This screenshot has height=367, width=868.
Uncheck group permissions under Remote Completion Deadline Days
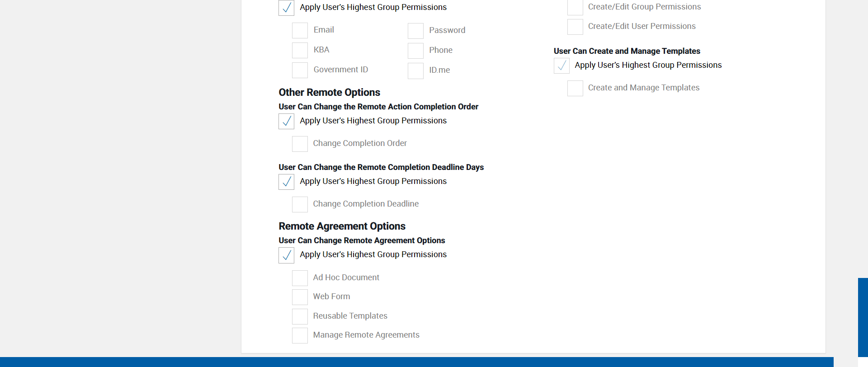(287, 182)
